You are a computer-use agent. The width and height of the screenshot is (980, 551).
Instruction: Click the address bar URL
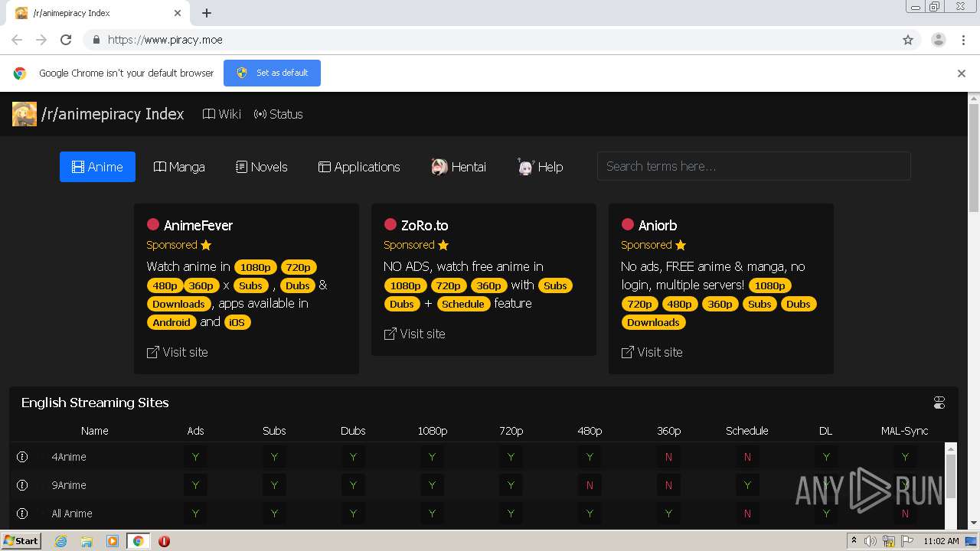pos(165,40)
